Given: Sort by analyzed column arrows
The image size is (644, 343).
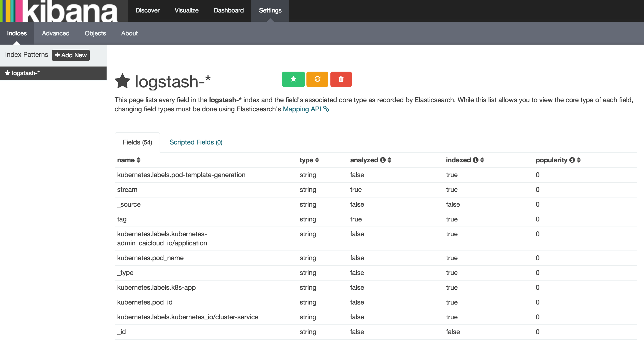Looking at the screenshot, I should click(x=389, y=160).
